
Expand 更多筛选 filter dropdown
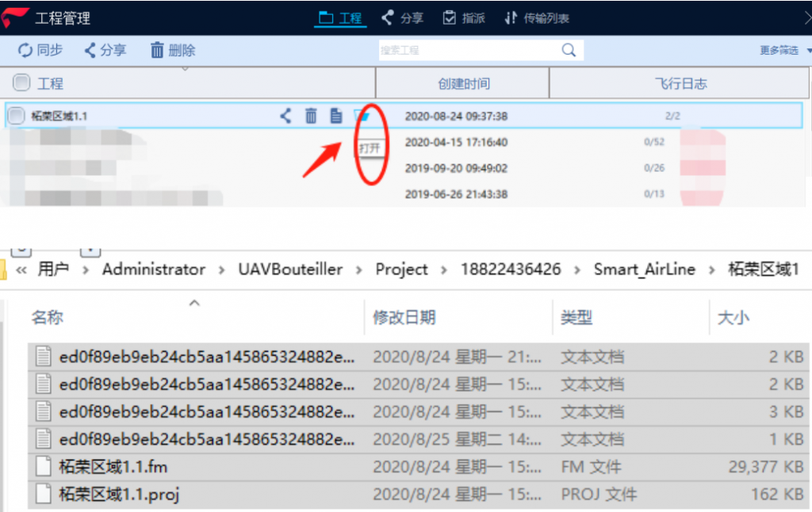(x=784, y=50)
